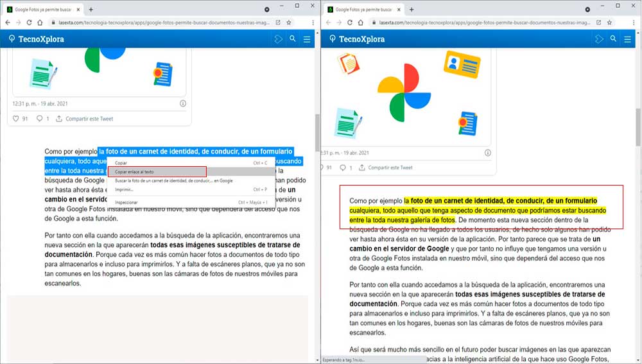Screen dimensions: 642x364
Task: Click profile circle icon in right title bar
Action: click(587, 10)
